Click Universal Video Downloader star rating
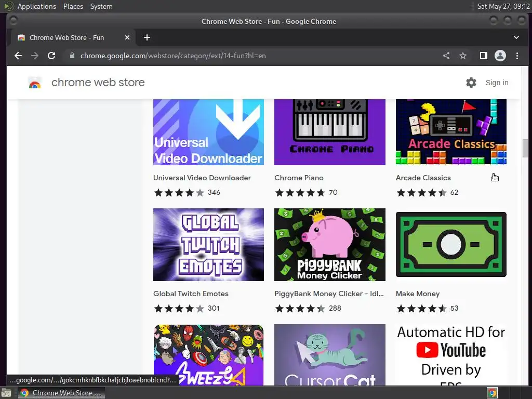Viewport: 532px width, 399px height. [179, 193]
